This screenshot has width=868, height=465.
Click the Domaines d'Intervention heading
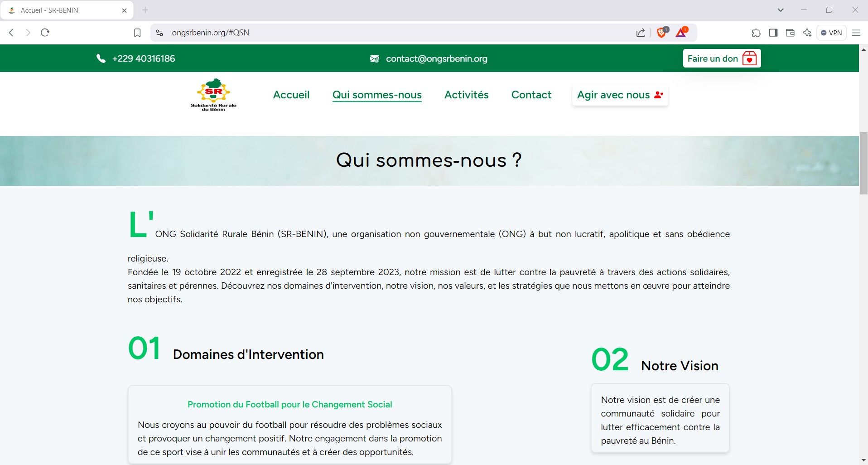(x=248, y=354)
